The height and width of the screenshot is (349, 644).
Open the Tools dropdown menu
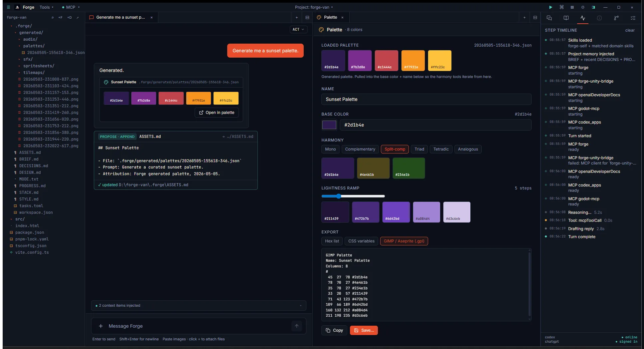point(47,7)
